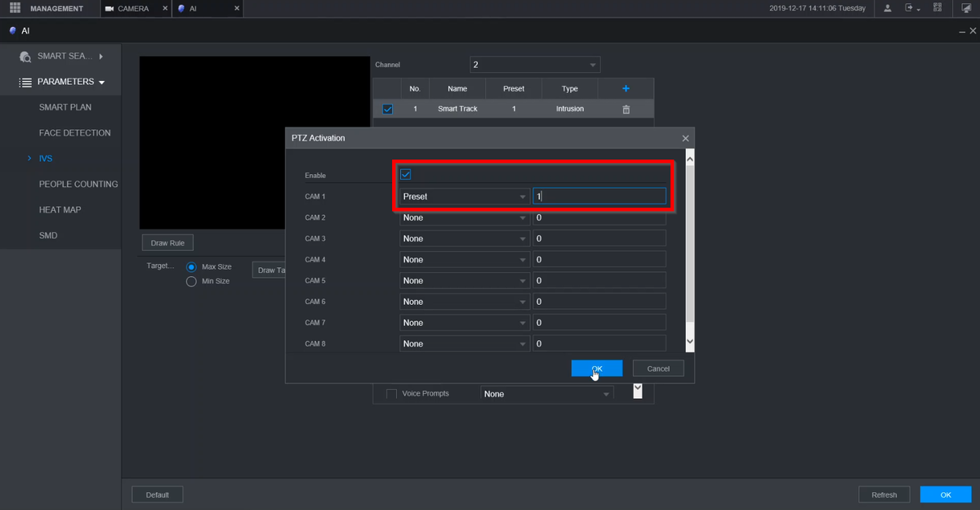Screen dimensions: 980x510
Task: Click the display monitor icon at top right
Action: coord(964,8)
